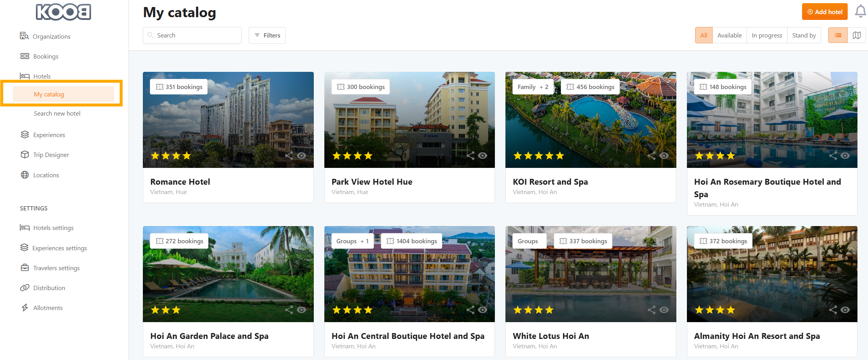The width and height of the screenshot is (868, 360).
Task: Open the notifications bell
Action: (x=860, y=11)
